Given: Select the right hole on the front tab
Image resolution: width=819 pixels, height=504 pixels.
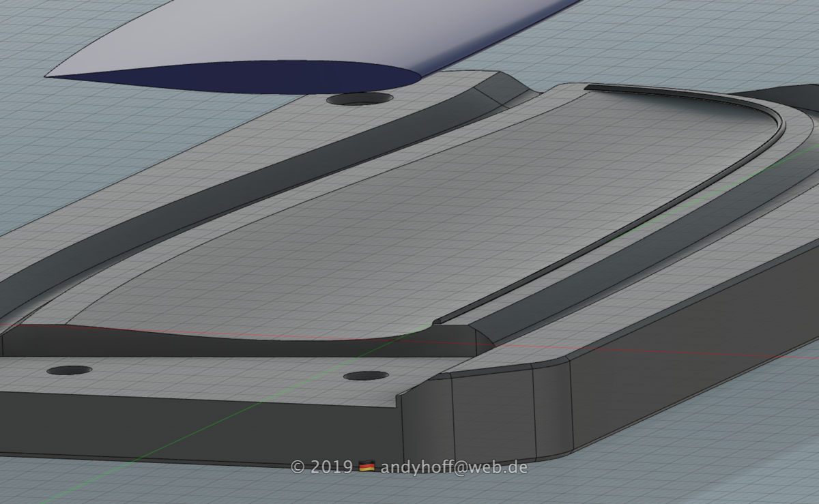Looking at the screenshot, I should pos(366,376).
